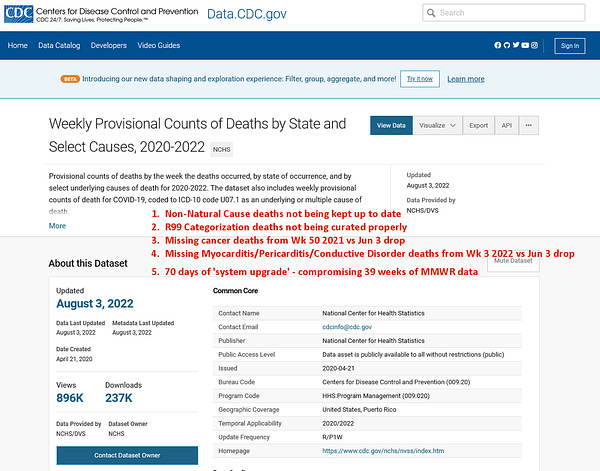600x471 pixels.
Task: Open the cdcinfo@cdc.gov email link
Action: (347, 327)
